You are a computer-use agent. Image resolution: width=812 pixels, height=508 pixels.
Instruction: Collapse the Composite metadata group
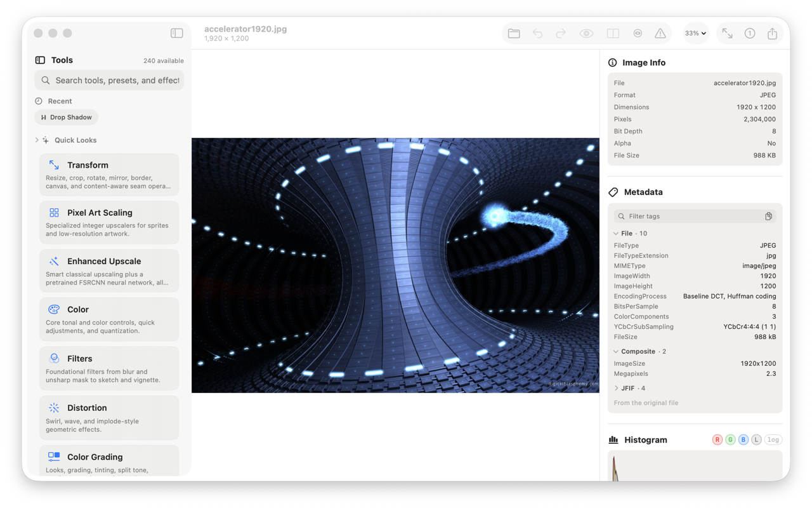(616, 352)
